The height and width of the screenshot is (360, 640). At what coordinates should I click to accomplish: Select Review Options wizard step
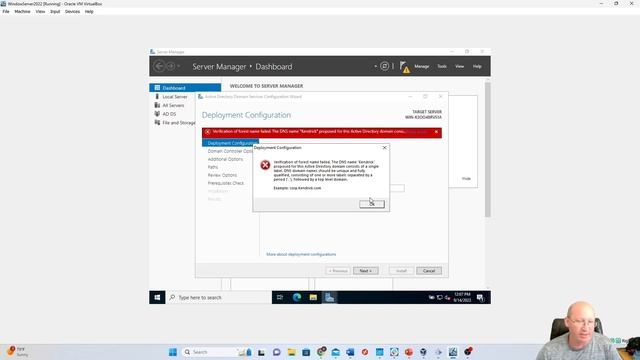coord(222,175)
